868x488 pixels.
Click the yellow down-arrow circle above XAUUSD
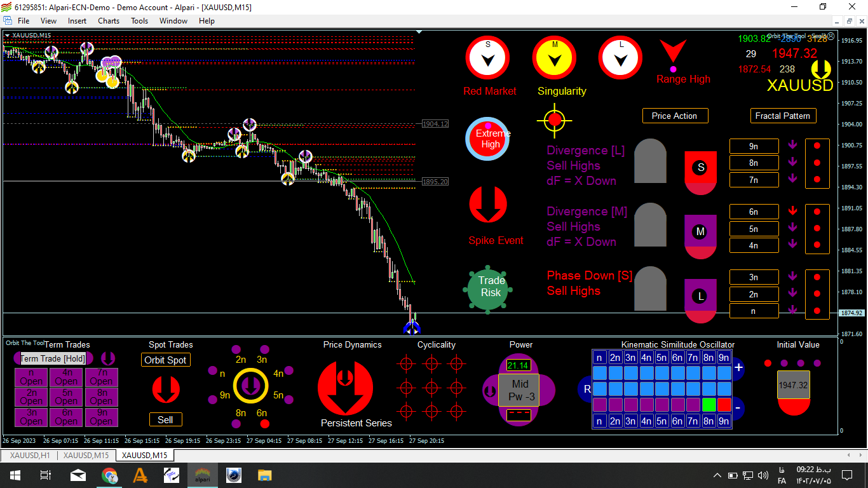pos(821,69)
